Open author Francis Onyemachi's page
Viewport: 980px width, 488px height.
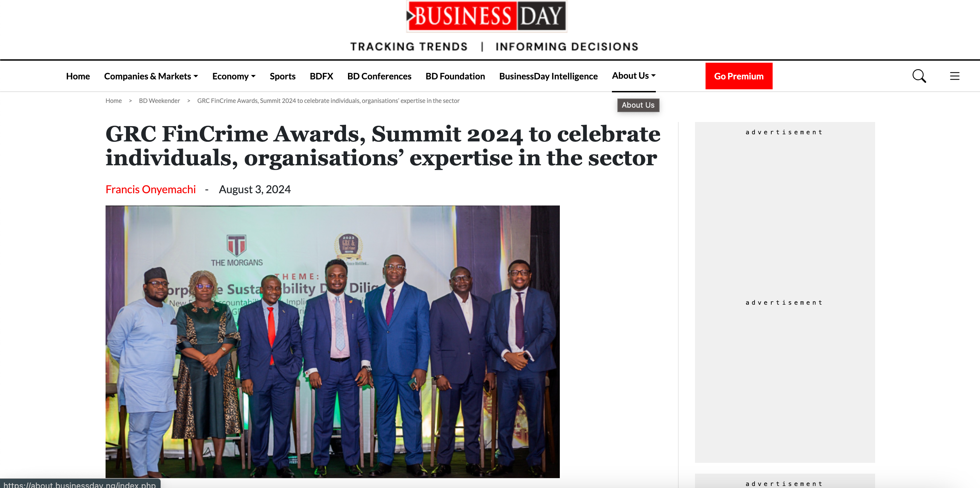pyautogui.click(x=150, y=189)
